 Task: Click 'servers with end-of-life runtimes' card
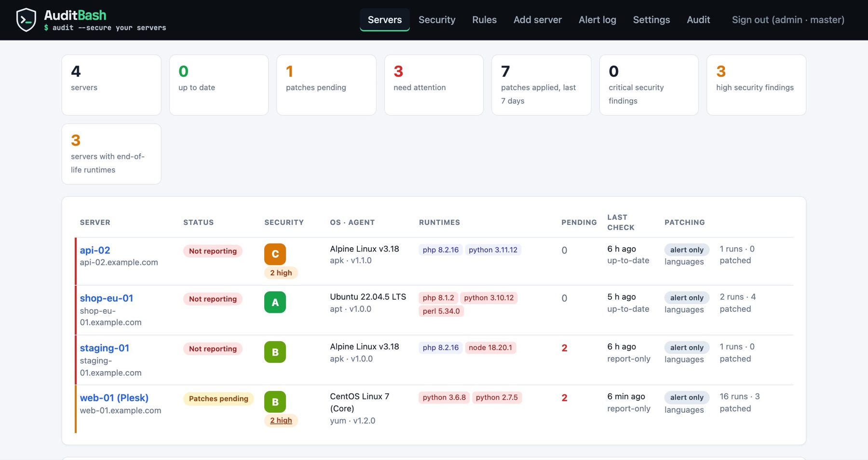tap(111, 154)
